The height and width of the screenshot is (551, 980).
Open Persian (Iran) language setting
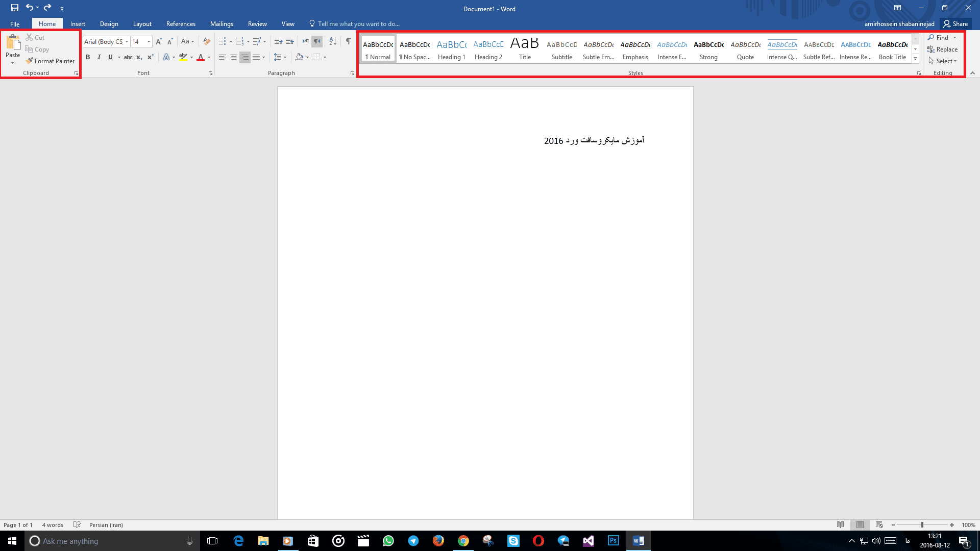point(106,525)
